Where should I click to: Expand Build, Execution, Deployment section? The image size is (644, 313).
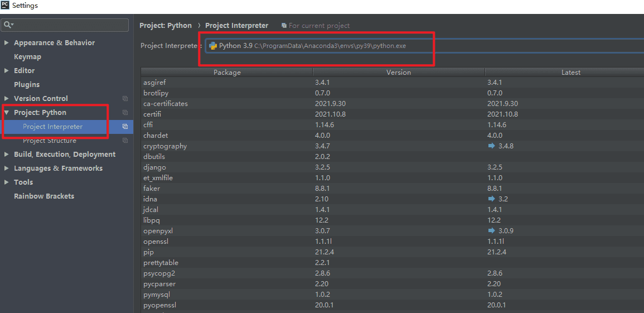tap(6, 155)
